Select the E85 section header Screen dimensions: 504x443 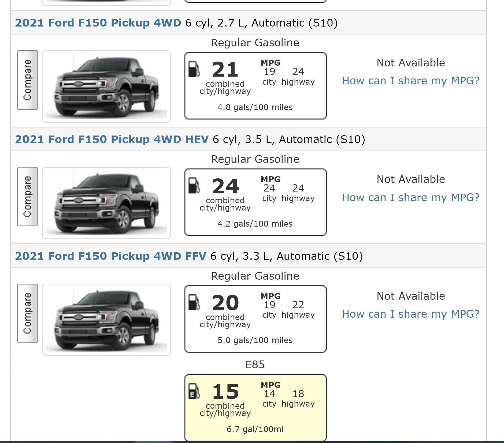tap(255, 365)
